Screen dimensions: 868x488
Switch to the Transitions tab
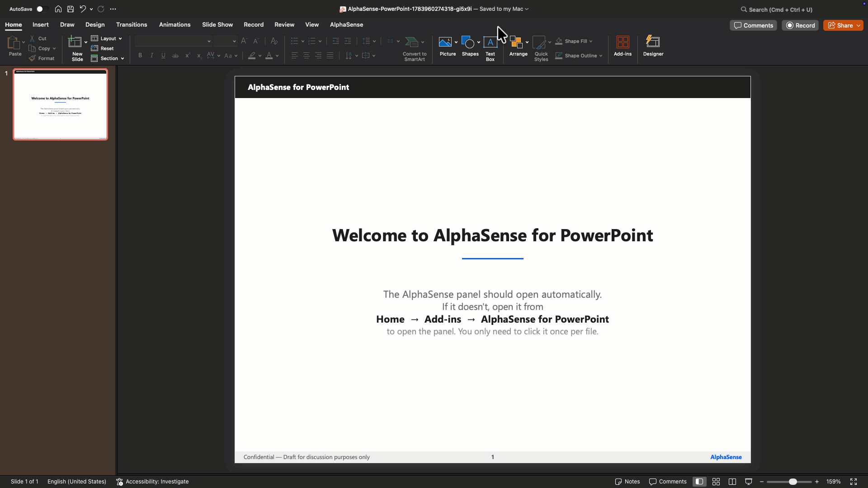point(132,25)
